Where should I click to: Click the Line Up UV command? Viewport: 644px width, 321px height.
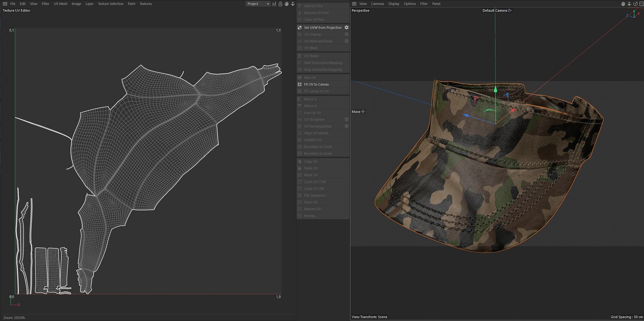coord(323,113)
